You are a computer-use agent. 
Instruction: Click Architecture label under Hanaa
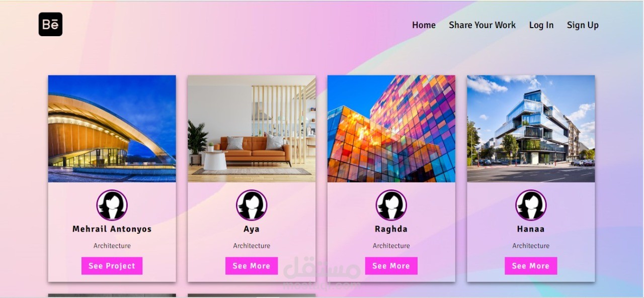531,246
